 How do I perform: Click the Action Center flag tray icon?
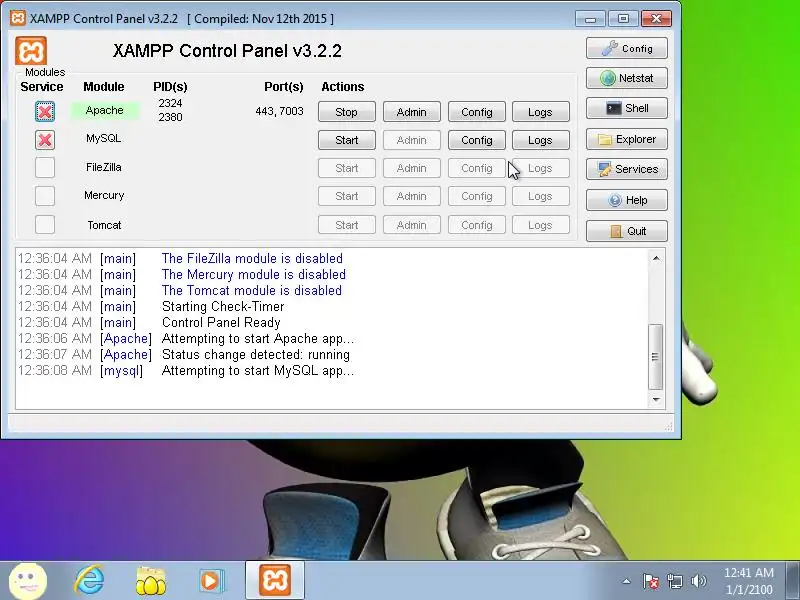tap(650, 581)
